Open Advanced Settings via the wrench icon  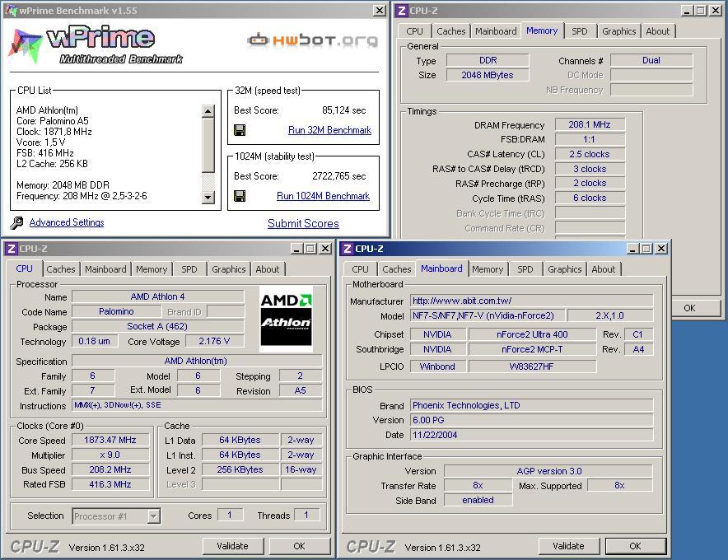pyautogui.click(x=16, y=223)
